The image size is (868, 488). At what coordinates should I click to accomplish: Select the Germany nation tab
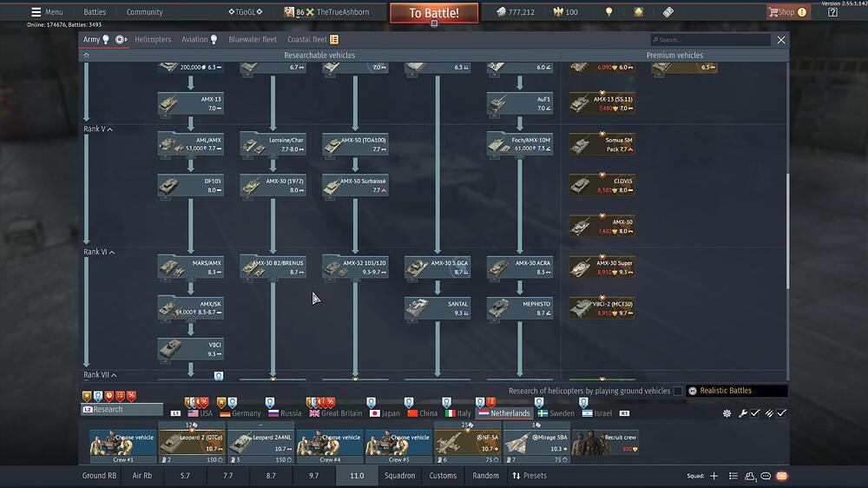tap(240, 413)
